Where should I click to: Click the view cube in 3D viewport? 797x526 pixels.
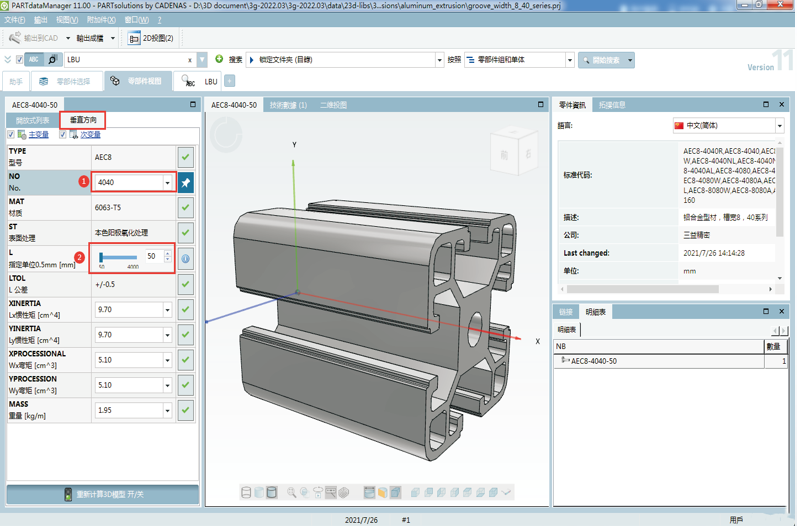[513, 153]
